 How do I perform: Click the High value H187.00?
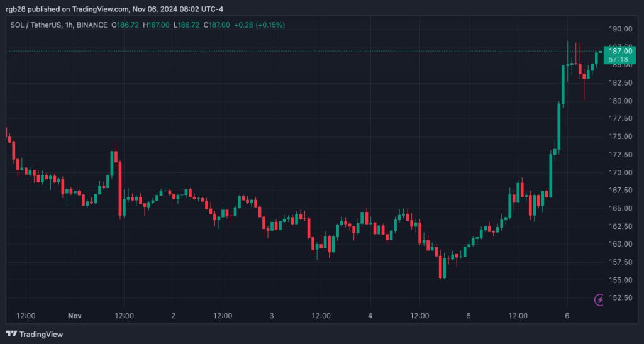(156, 25)
